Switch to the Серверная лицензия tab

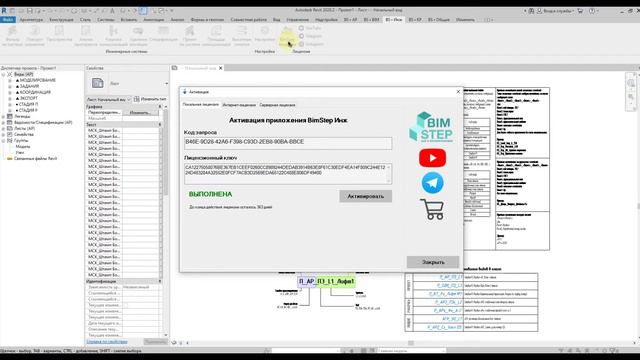[277, 105]
